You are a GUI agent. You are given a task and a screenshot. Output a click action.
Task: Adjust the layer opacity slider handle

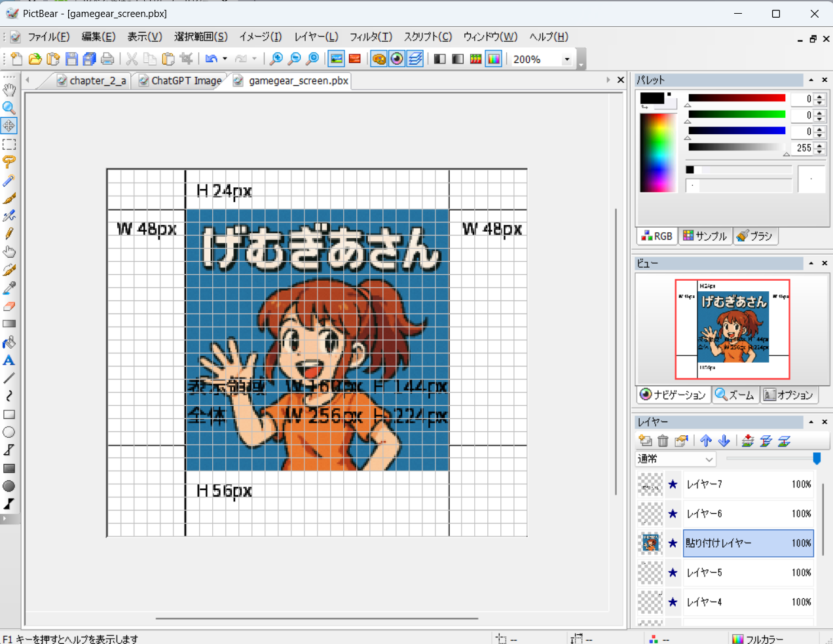click(817, 459)
